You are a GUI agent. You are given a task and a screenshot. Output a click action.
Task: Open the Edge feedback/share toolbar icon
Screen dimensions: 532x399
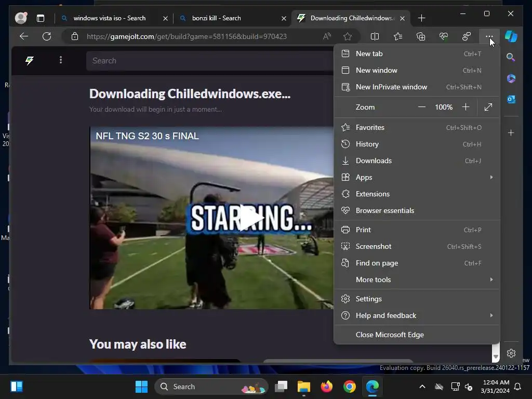point(467,36)
